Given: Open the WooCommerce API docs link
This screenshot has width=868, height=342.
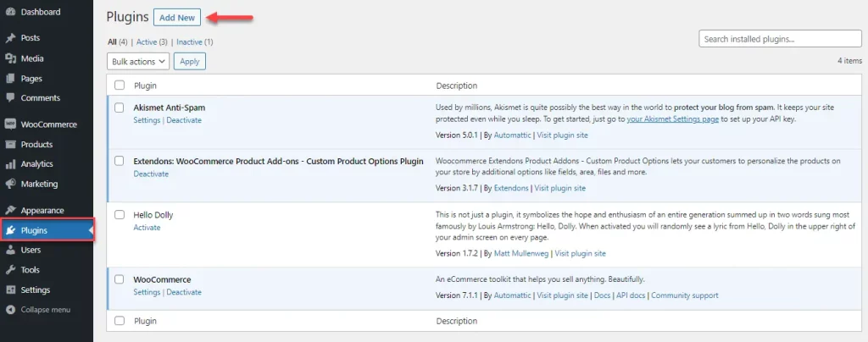Looking at the screenshot, I should click(631, 295).
